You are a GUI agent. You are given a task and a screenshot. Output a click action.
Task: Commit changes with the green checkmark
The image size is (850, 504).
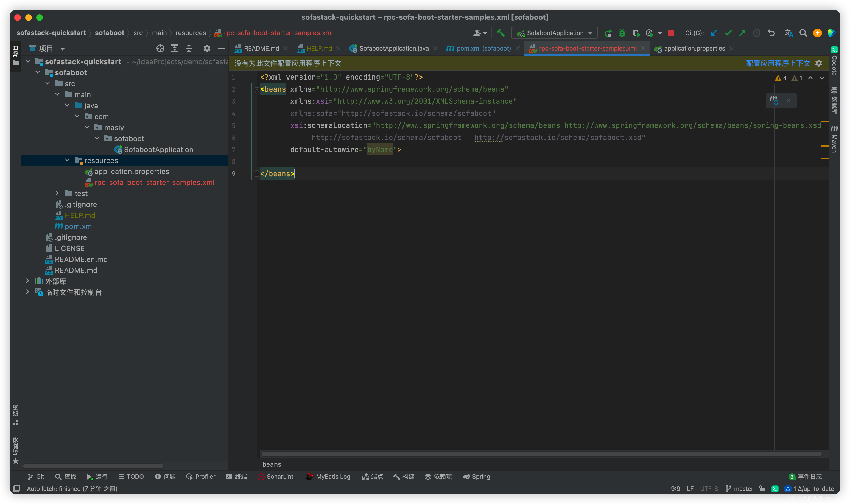728,33
